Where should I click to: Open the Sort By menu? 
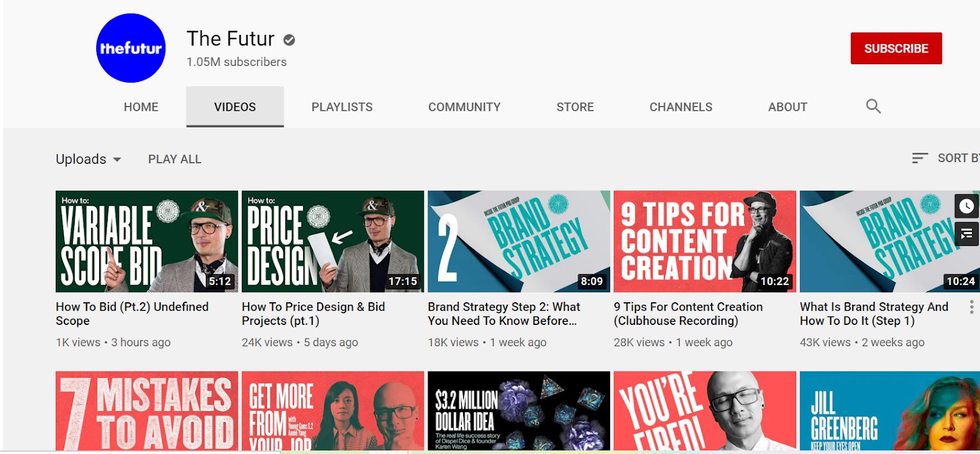(x=946, y=158)
